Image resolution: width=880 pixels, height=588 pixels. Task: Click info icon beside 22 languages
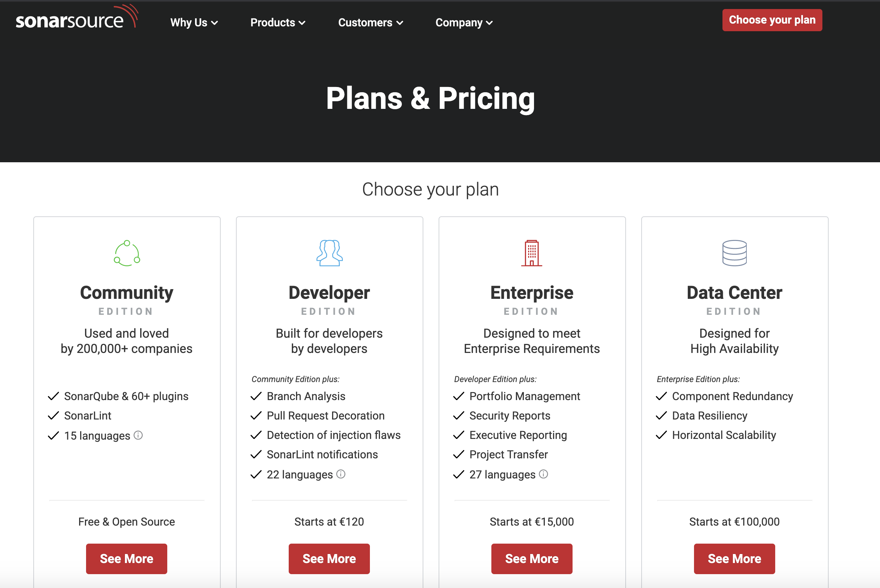[341, 474]
